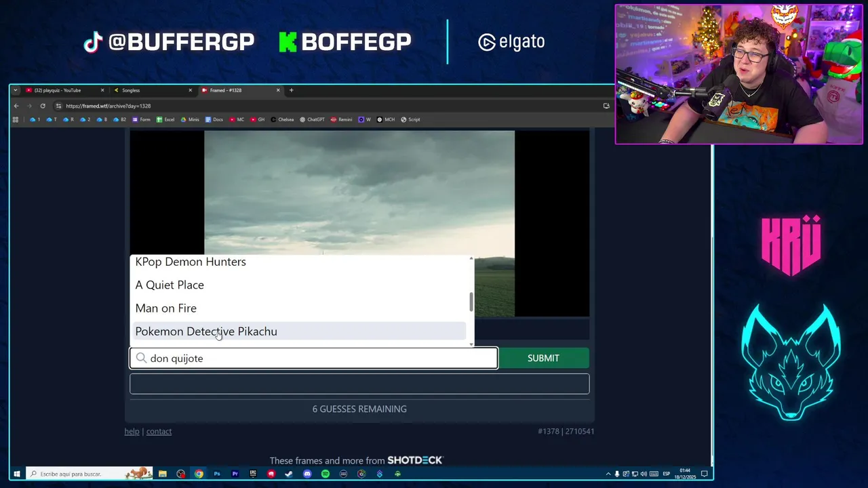Open the Windows Start menu
868x488 pixels.
16,474
